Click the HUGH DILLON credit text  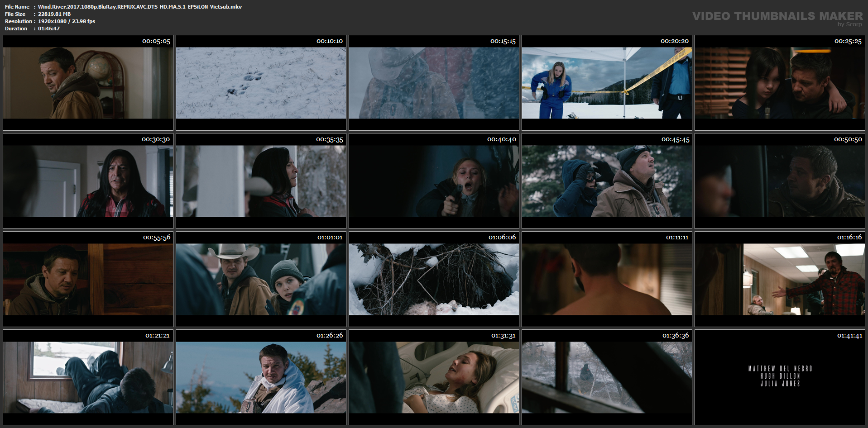click(x=780, y=376)
